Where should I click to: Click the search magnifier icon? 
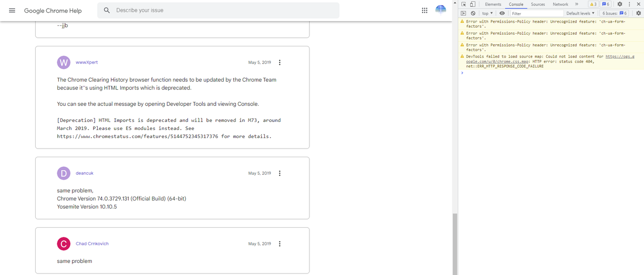107,10
